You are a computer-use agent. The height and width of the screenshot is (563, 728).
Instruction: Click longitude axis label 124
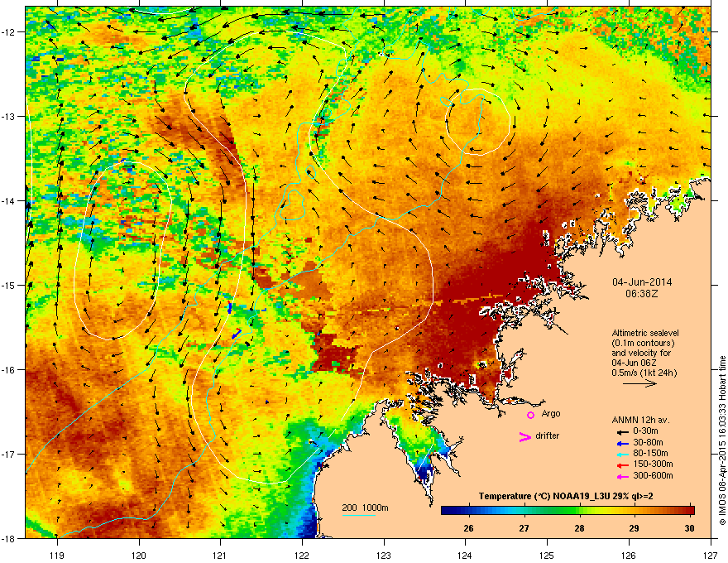465,555
